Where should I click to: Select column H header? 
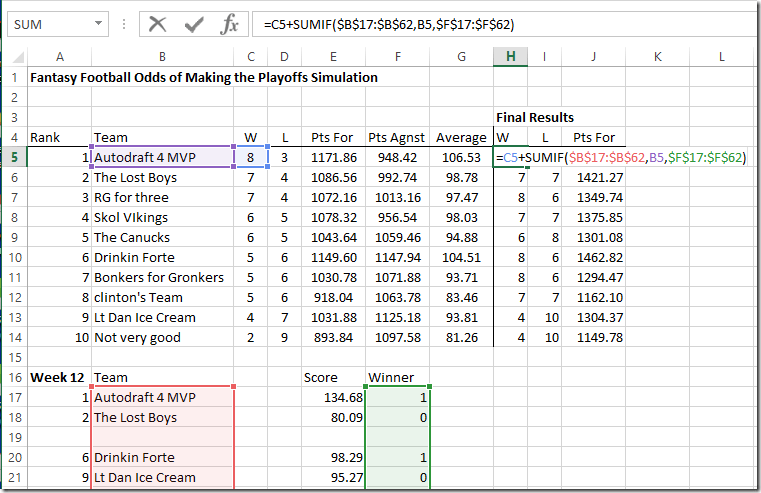pos(510,57)
